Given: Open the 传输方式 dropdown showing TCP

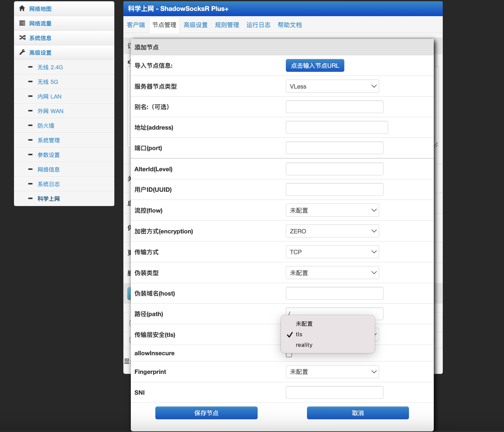Looking at the screenshot, I should tap(332, 252).
